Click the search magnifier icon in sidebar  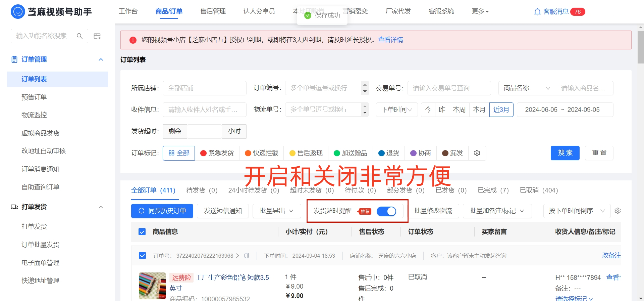click(x=79, y=36)
